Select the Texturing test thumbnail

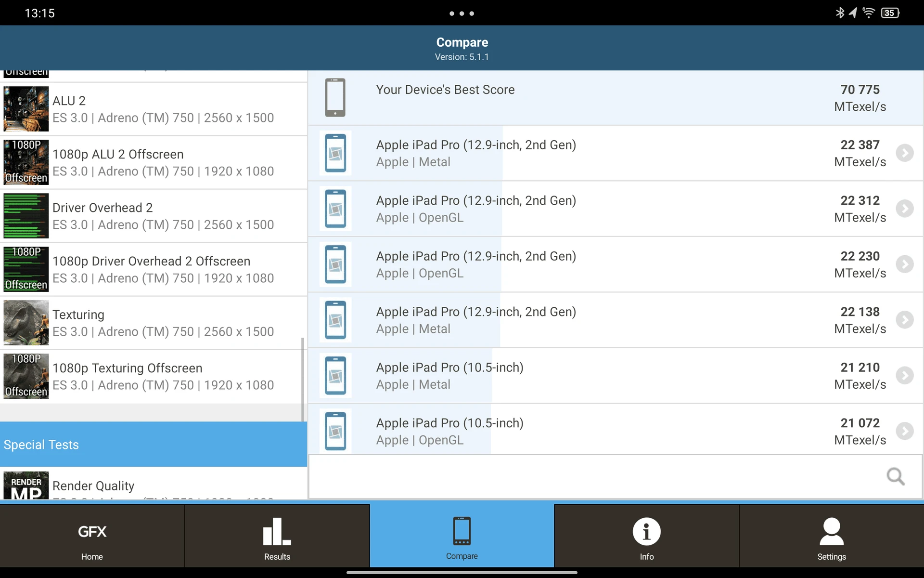click(x=26, y=323)
